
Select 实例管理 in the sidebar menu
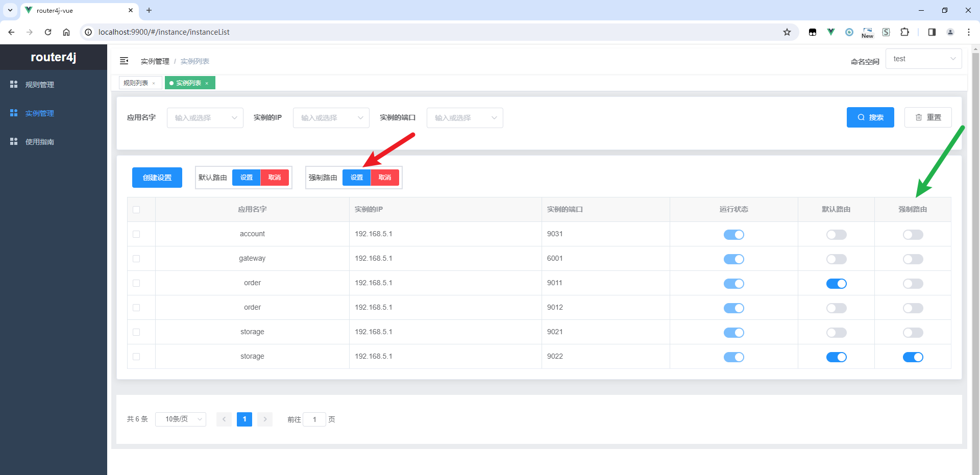39,113
